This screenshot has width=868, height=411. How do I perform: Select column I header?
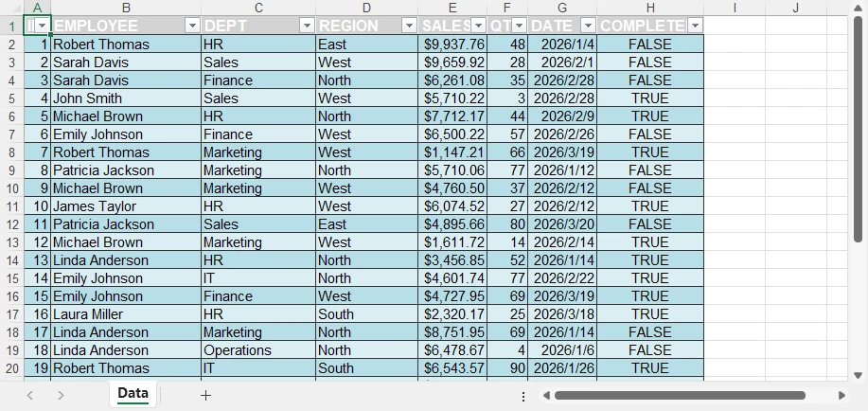[735, 9]
